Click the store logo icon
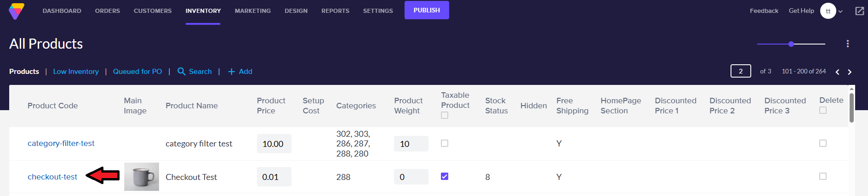The image size is (868, 196). pos(17,11)
